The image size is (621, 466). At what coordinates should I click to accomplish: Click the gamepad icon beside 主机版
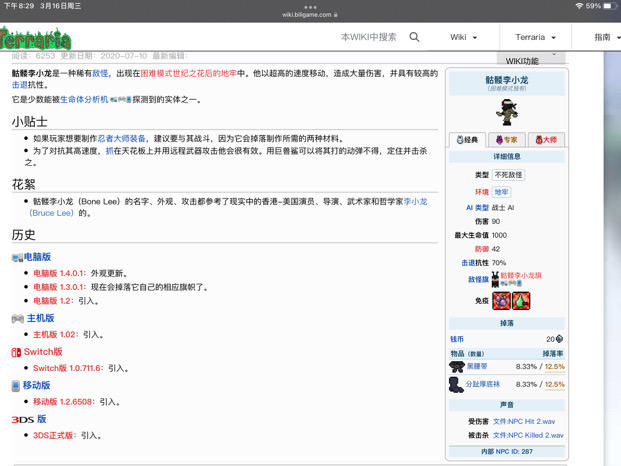pyautogui.click(x=18, y=319)
